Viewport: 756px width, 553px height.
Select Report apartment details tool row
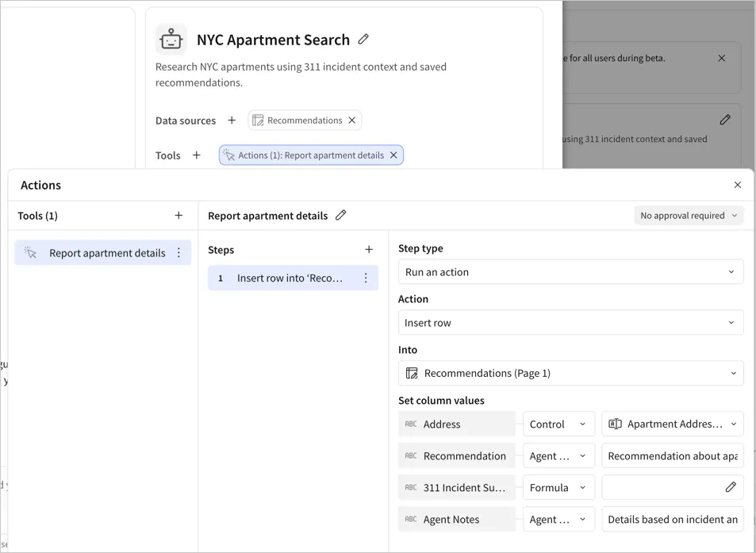[x=102, y=252]
